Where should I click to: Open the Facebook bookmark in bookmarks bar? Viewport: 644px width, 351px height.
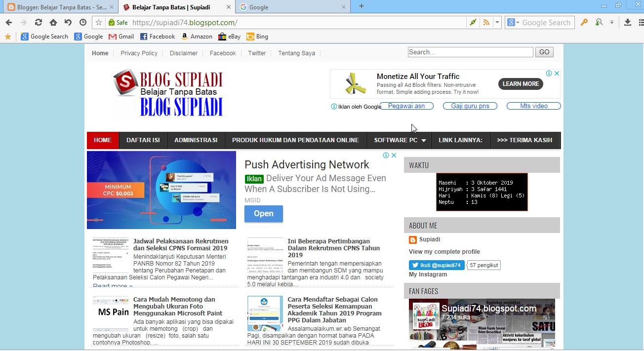point(158,37)
